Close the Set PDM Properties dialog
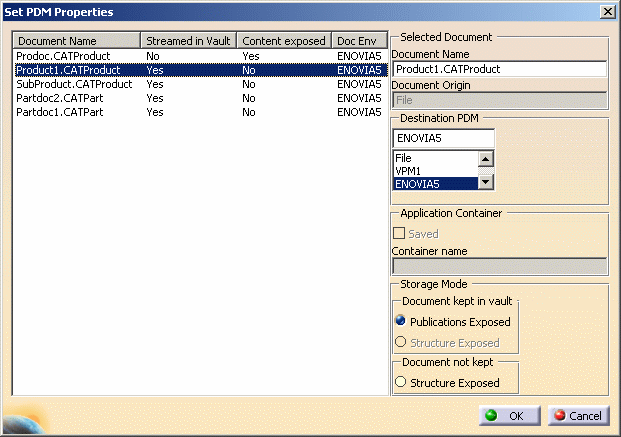The height and width of the screenshot is (437, 621). pyautogui.click(x=608, y=12)
